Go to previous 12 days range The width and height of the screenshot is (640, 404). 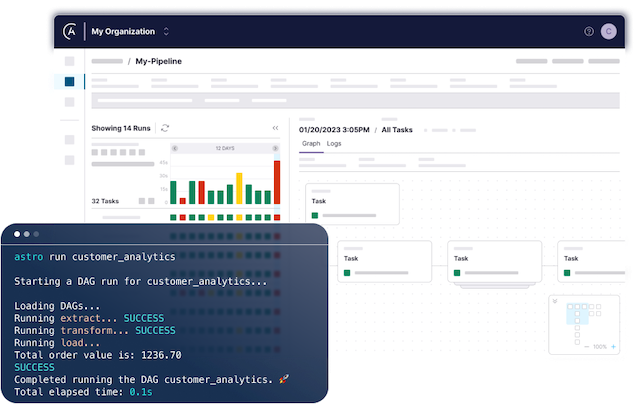(175, 148)
